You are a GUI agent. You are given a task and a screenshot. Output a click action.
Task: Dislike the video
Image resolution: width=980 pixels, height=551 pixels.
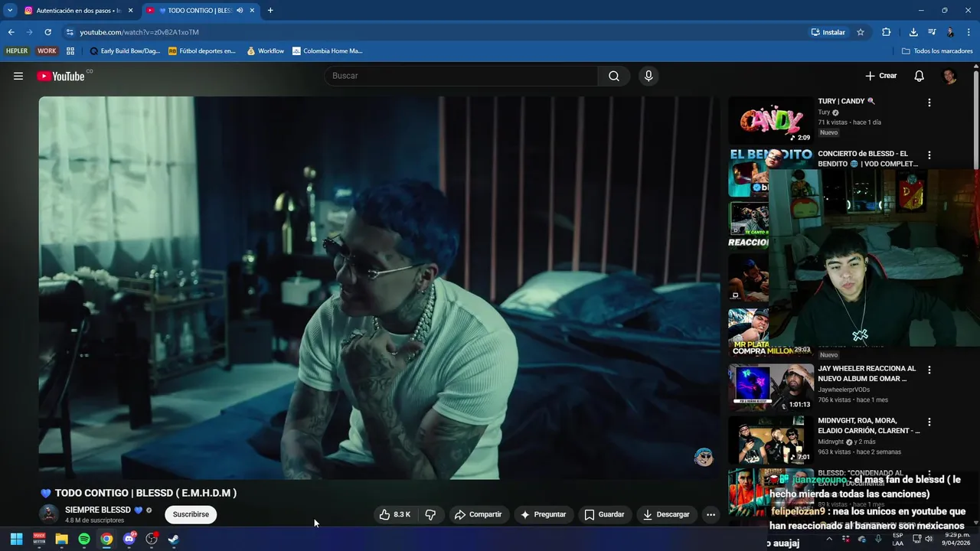click(430, 514)
